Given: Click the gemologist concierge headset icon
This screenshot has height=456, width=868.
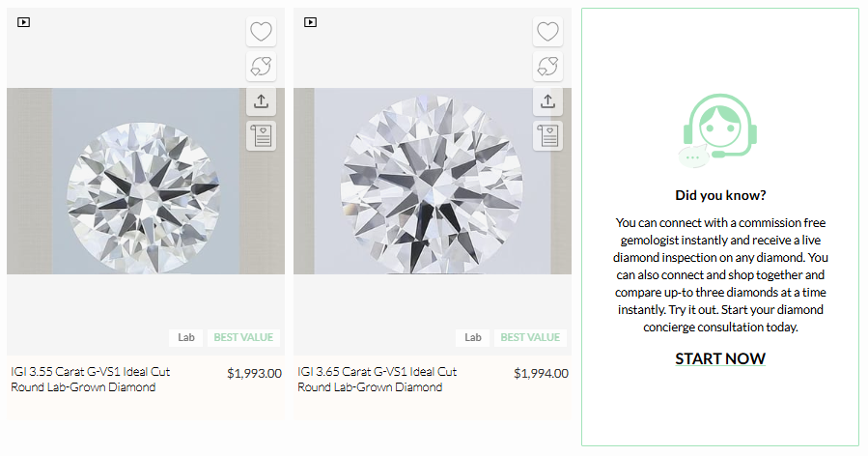Looking at the screenshot, I should tap(719, 132).
